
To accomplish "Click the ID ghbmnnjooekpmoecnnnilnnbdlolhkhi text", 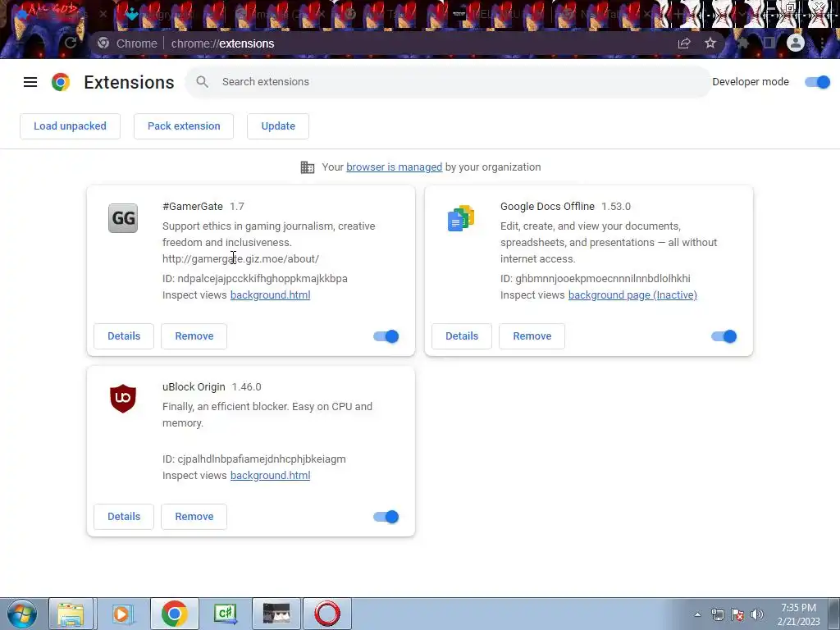I will tap(596, 279).
